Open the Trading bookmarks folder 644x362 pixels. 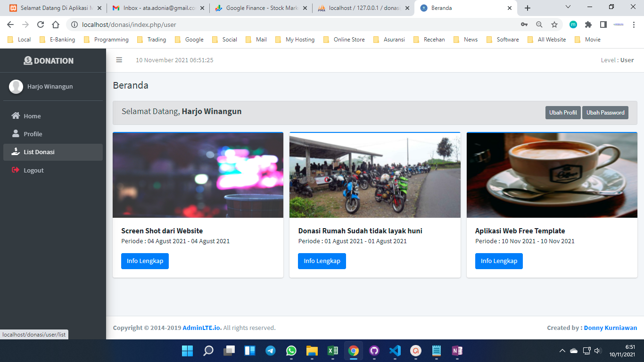pos(151,40)
